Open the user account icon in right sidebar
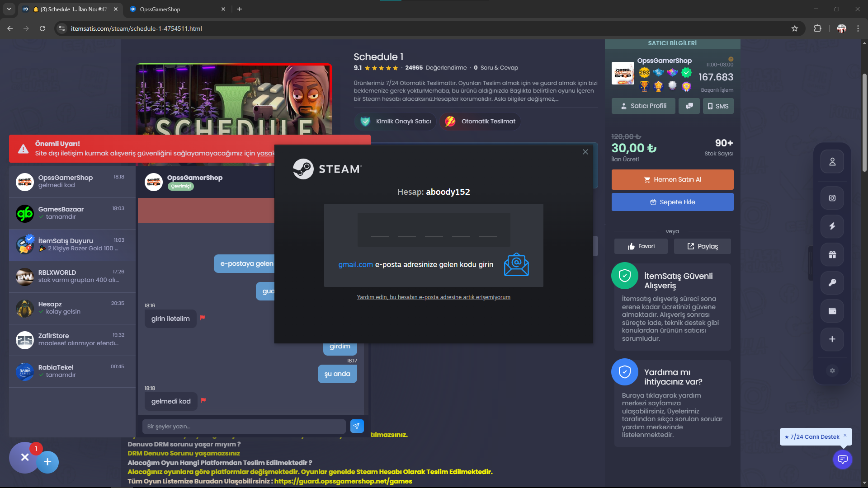The width and height of the screenshot is (868, 488). (x=832, y=162)
